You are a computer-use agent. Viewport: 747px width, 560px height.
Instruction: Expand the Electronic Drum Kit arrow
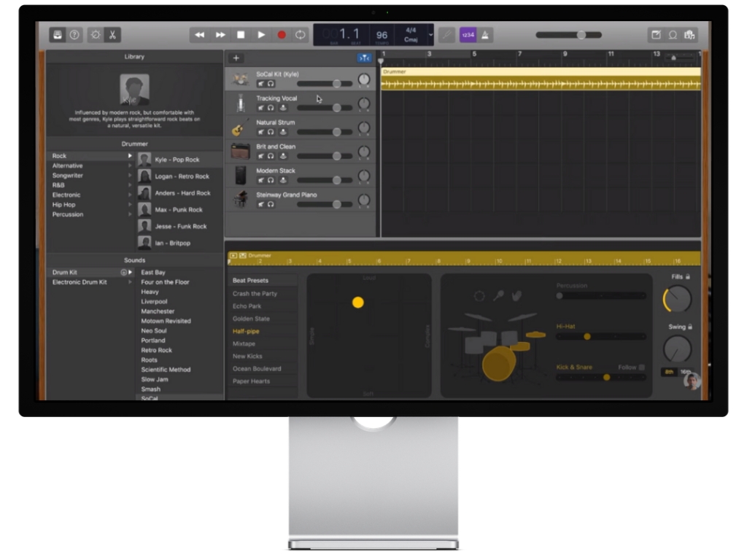click(x=130, y=282)
